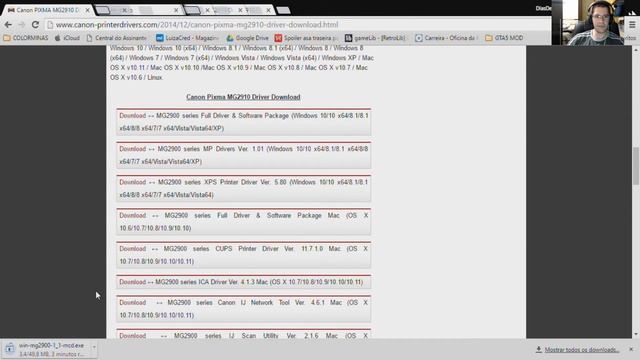Click the page icon beside the URL
This screenshot has height=360, width=640.
[x=50, y=25]
